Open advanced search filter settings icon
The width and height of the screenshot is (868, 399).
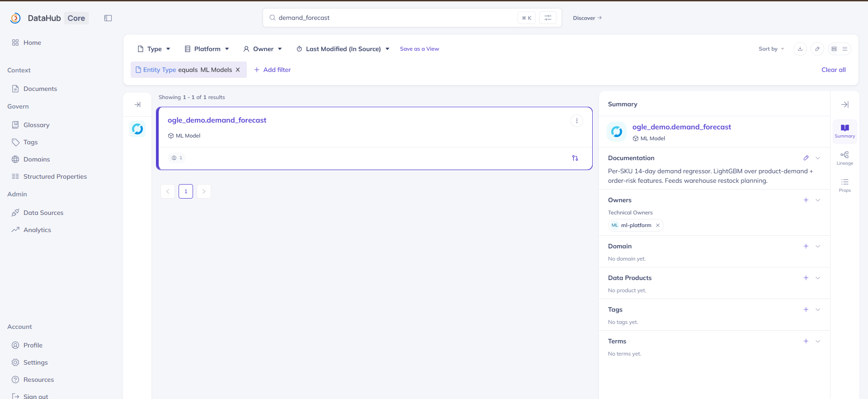(548, 18)
